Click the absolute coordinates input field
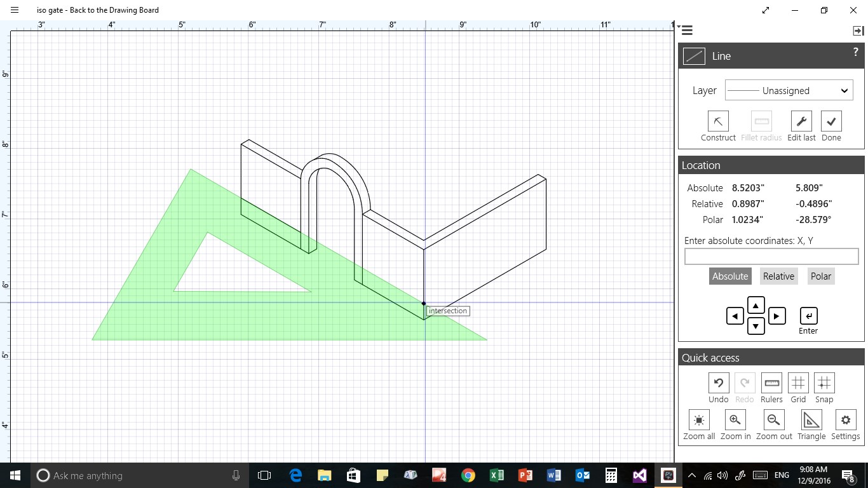The height and width of the screenshot is (488, 868). [x=770, y=255]
